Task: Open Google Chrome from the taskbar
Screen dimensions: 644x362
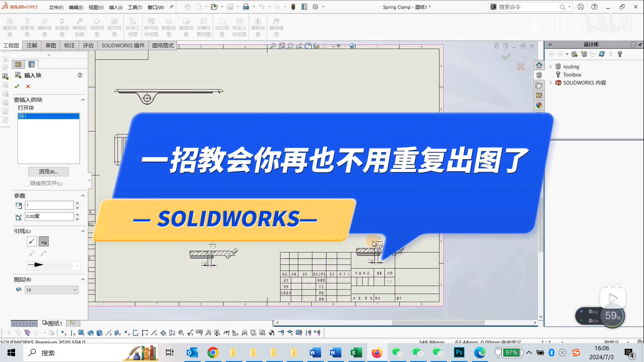Action: point(213,353)
